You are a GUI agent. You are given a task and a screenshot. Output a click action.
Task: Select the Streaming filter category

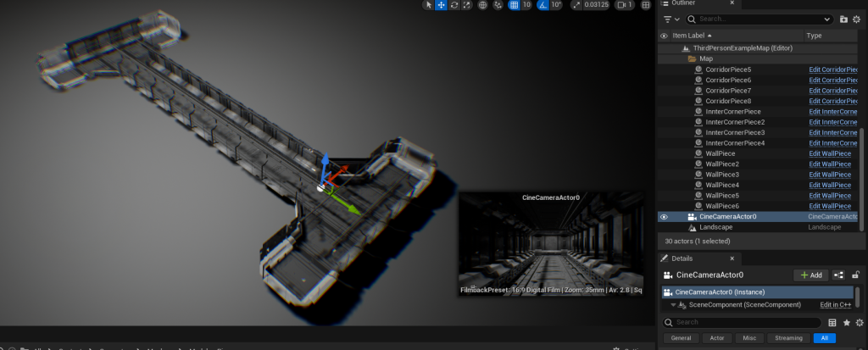pos(788,338)
